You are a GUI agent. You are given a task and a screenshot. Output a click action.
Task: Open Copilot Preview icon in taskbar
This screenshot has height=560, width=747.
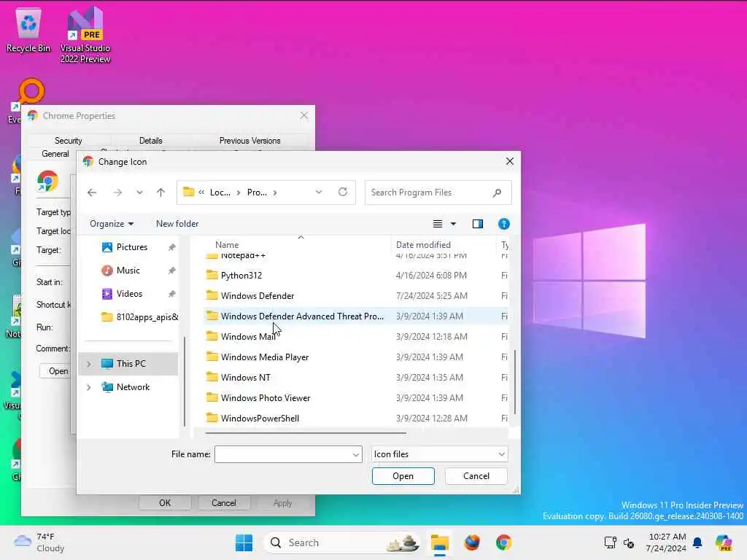724,542
